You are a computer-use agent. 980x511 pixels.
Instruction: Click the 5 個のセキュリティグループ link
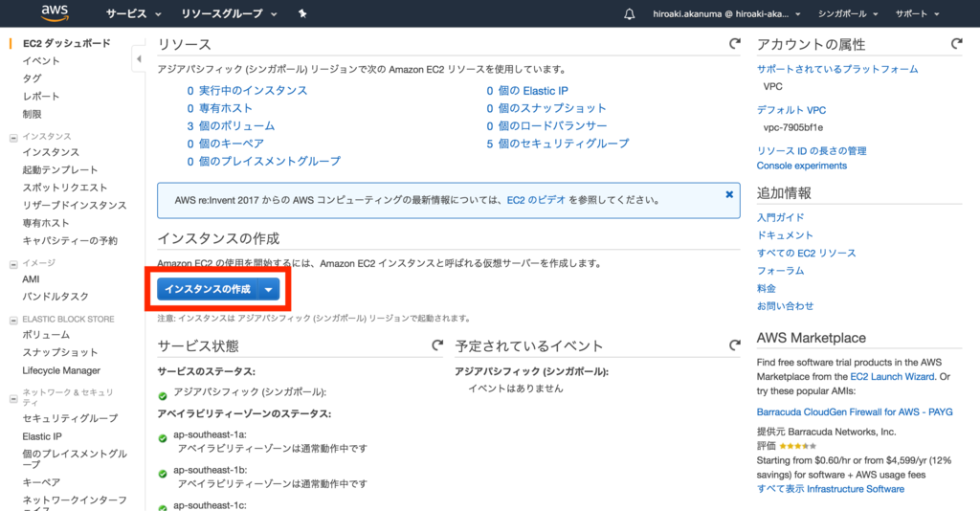558,143
